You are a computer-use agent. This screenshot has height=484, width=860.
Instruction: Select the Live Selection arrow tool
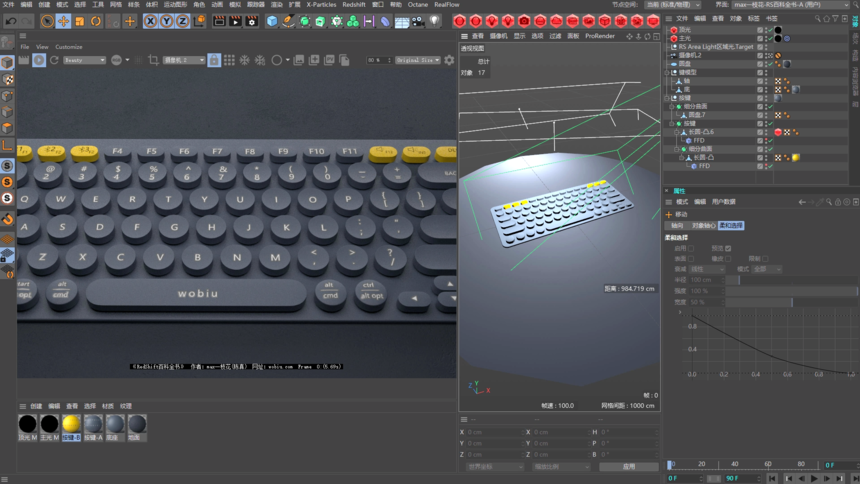tap(48, 21)
